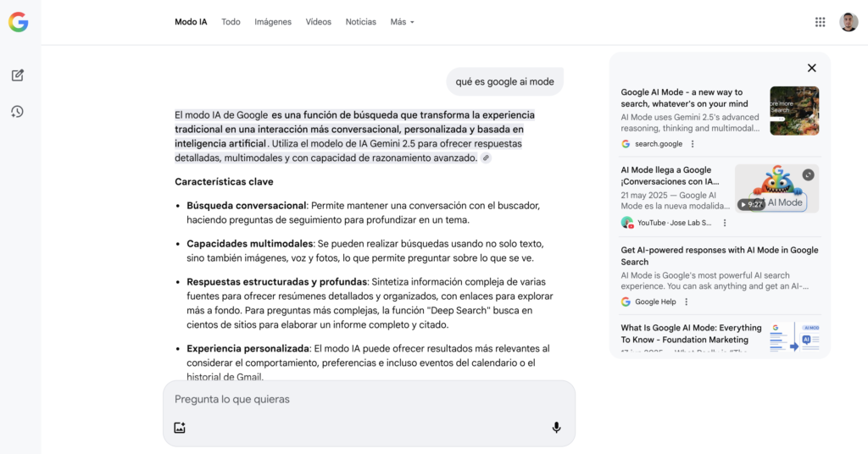Open 'AI Mode llega a Google' video result
The height and width of the screenshot is (454, 868).
[670, 176]
